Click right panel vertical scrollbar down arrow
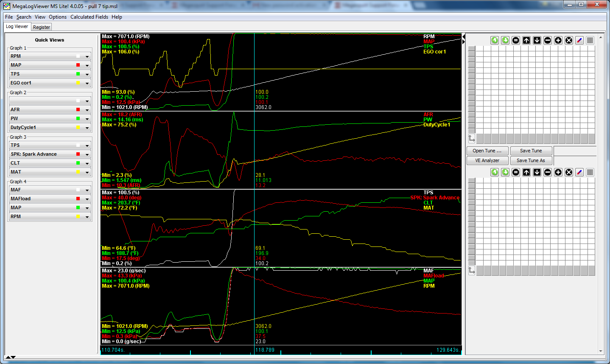Viewport: 610px width, 364px height. click(601, 351)
